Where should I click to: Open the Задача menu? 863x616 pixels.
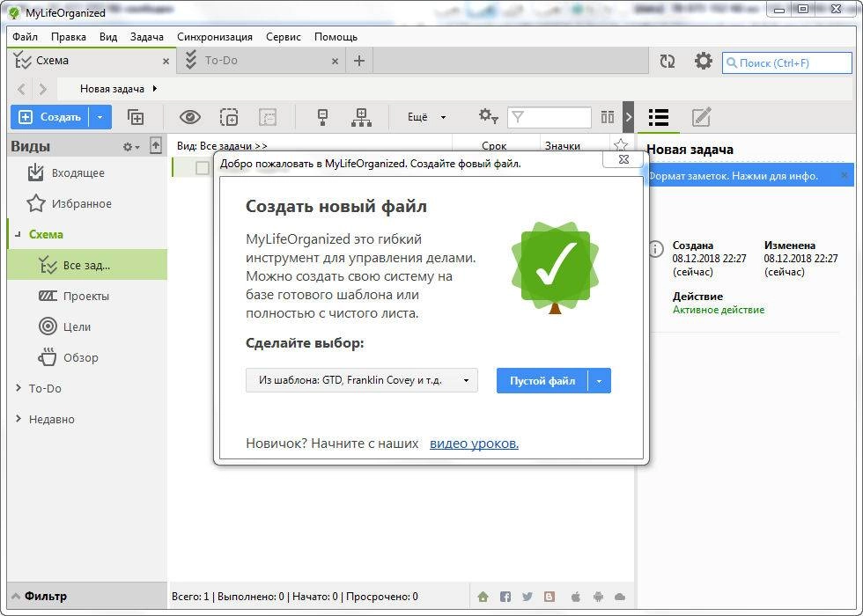(x=147, y=37)
